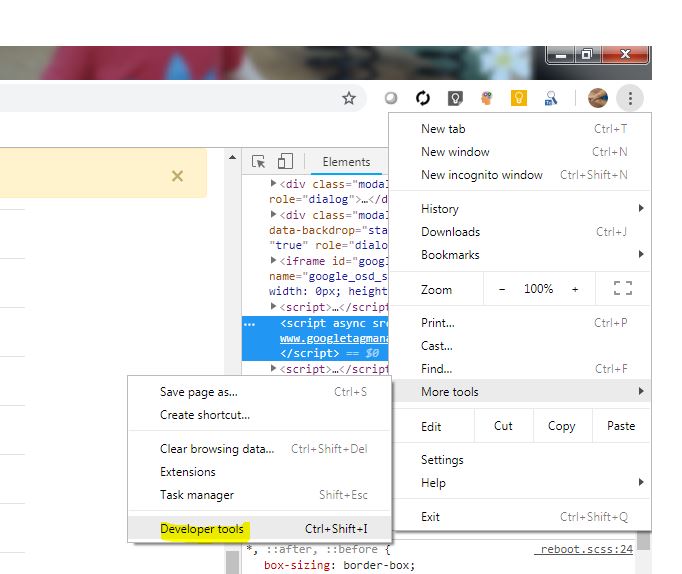
Task: Decrease zoom with the minus button
Action: (x=502, y=289)
